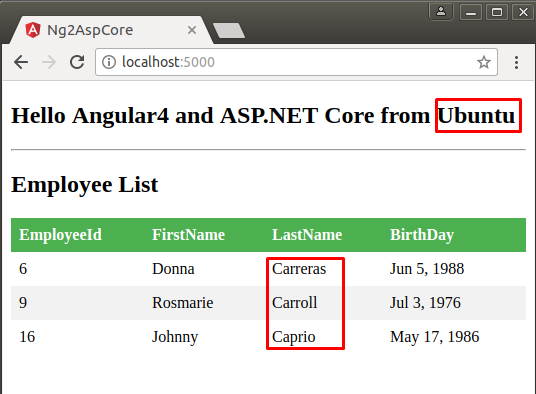
Task: Select the last name Carreras
Action: [299, 269]
